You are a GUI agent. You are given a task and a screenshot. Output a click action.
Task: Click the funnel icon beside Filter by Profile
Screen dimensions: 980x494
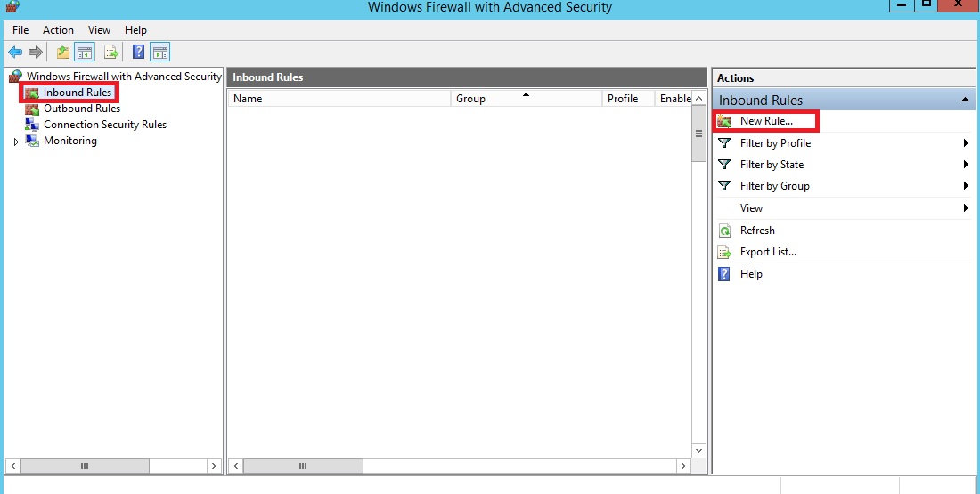(x=724, y=143)
